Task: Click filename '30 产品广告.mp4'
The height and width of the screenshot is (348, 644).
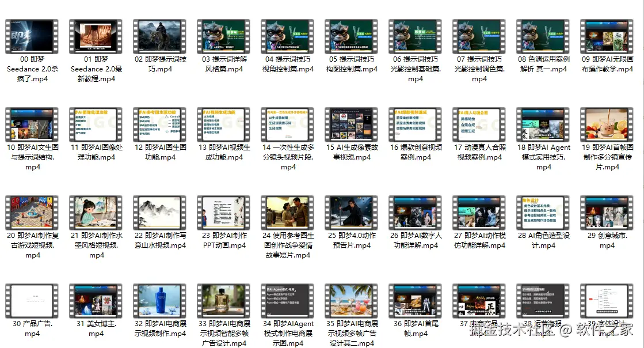Action: coord(32,328)
